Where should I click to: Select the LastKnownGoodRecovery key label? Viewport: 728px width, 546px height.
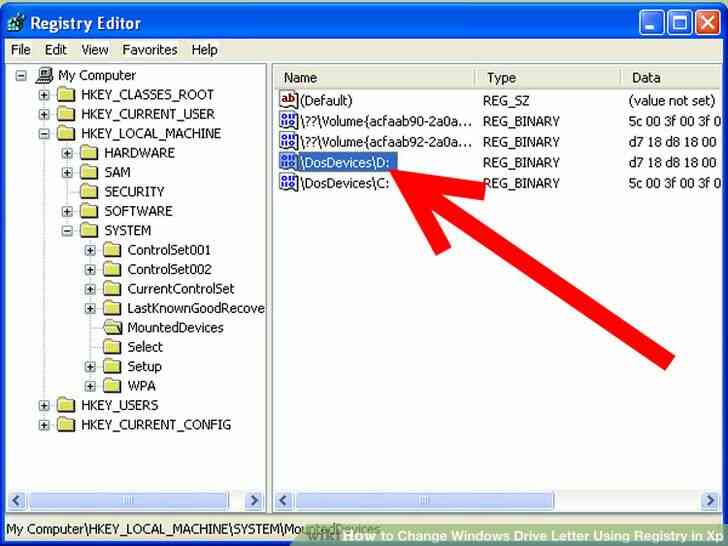point(195,308)
